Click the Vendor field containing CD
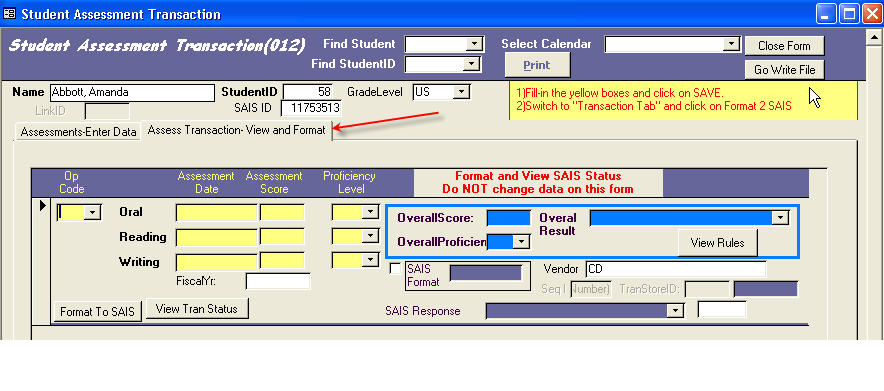 [x=676, y=269]
